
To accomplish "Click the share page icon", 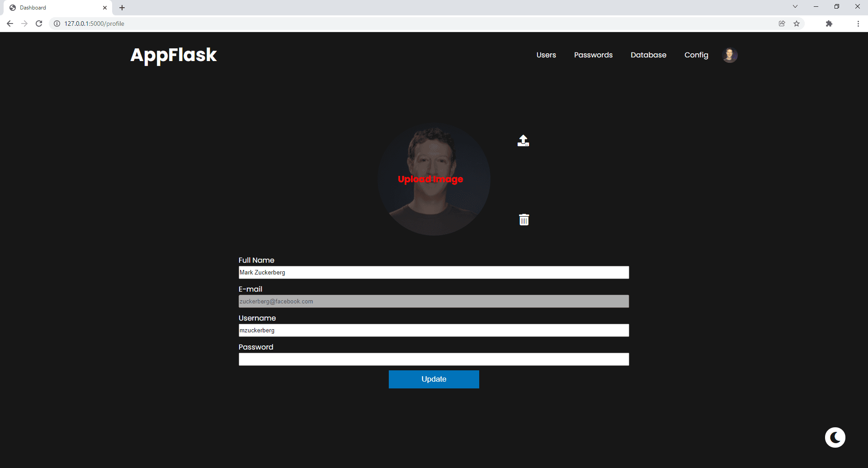I will click(x=782, y=24).
